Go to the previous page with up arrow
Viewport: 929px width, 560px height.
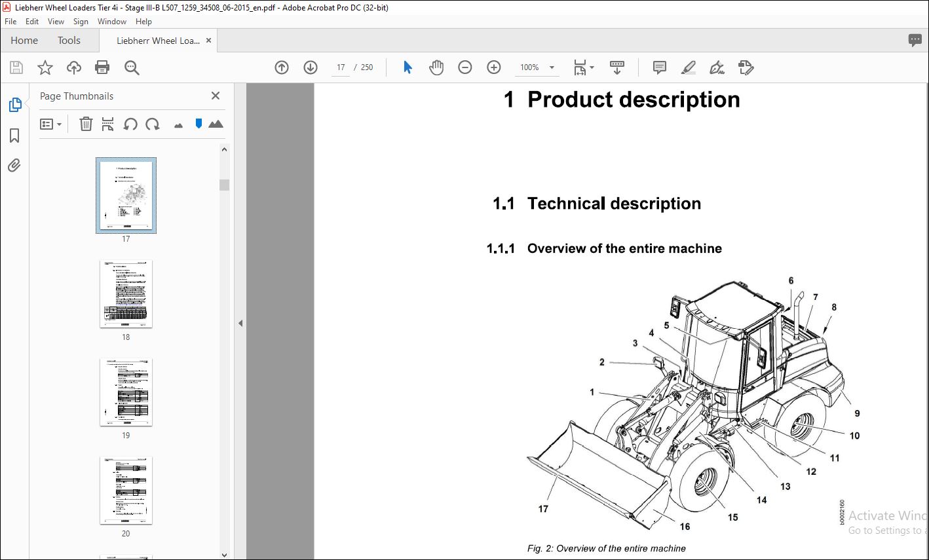282,67
